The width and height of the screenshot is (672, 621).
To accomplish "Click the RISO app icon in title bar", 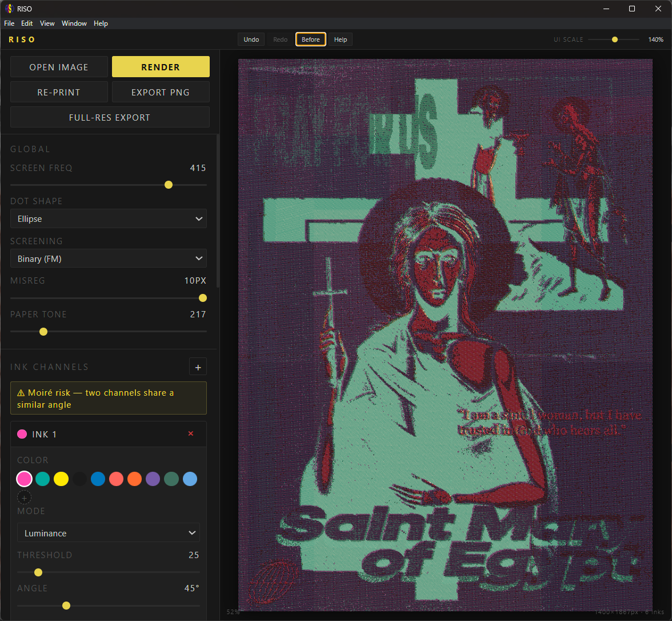I will 9,9.
